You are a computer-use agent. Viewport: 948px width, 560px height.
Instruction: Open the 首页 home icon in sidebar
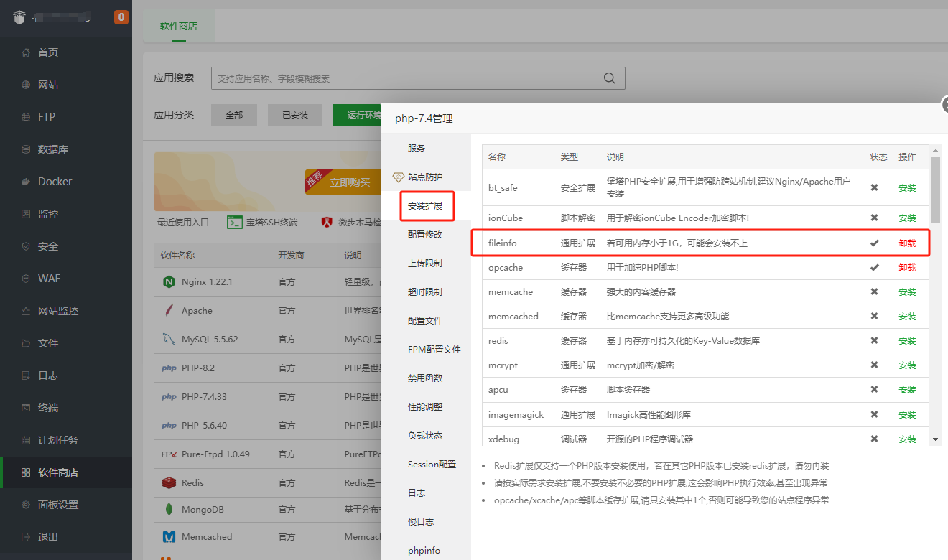point(26,52)
